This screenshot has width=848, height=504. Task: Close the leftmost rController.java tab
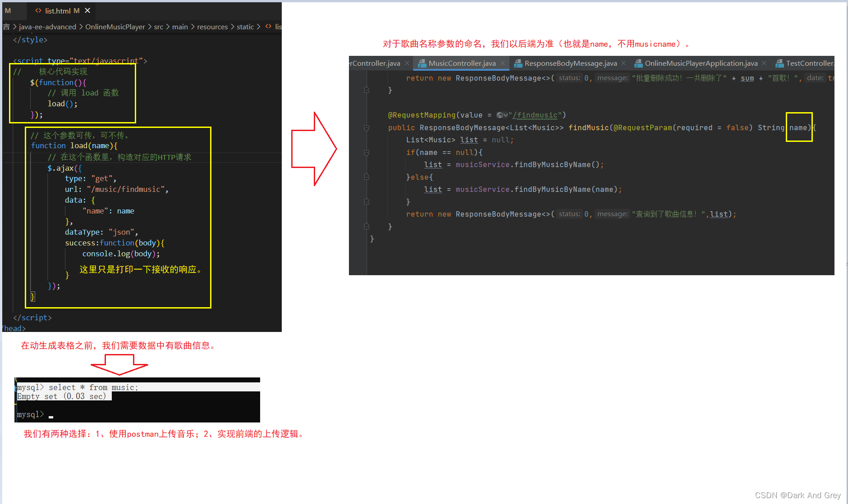point(407,64)
